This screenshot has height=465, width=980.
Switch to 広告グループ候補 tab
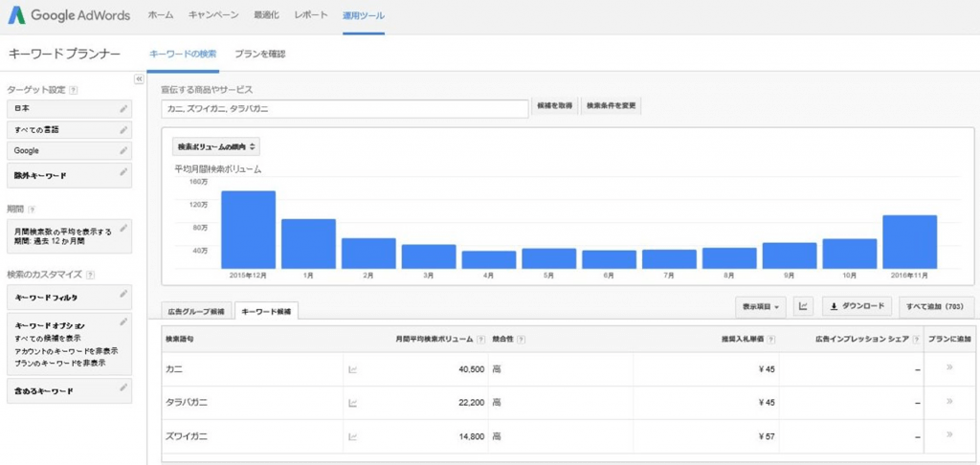pyautogui.click(x=196, y=312)
